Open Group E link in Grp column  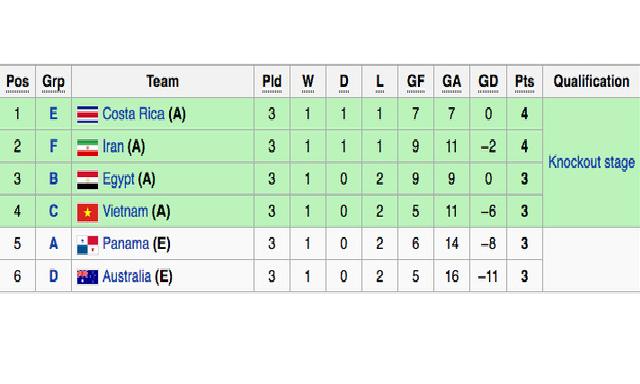53,113
